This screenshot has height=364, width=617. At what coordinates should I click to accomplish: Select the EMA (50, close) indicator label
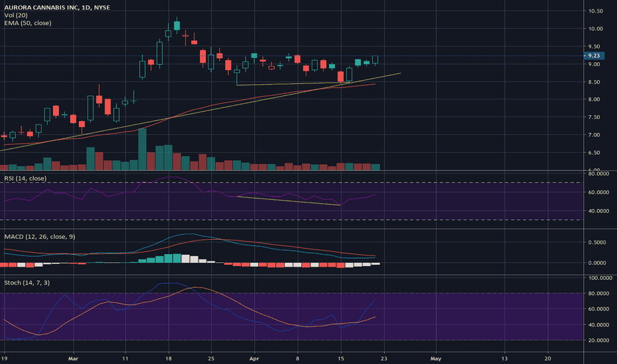point(28,23)
